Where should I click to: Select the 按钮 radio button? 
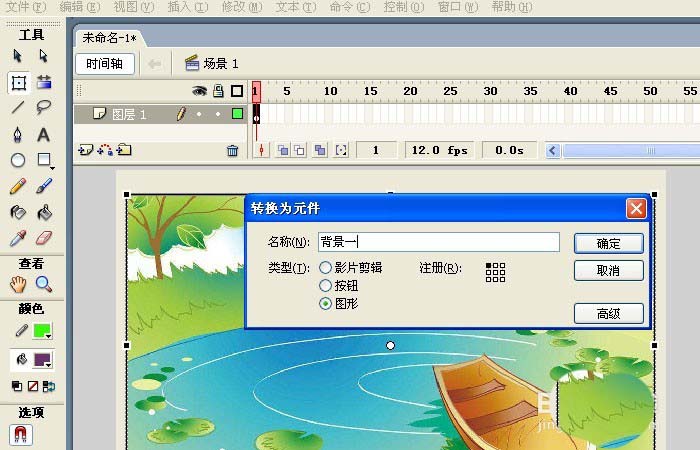tap(325, 285)
